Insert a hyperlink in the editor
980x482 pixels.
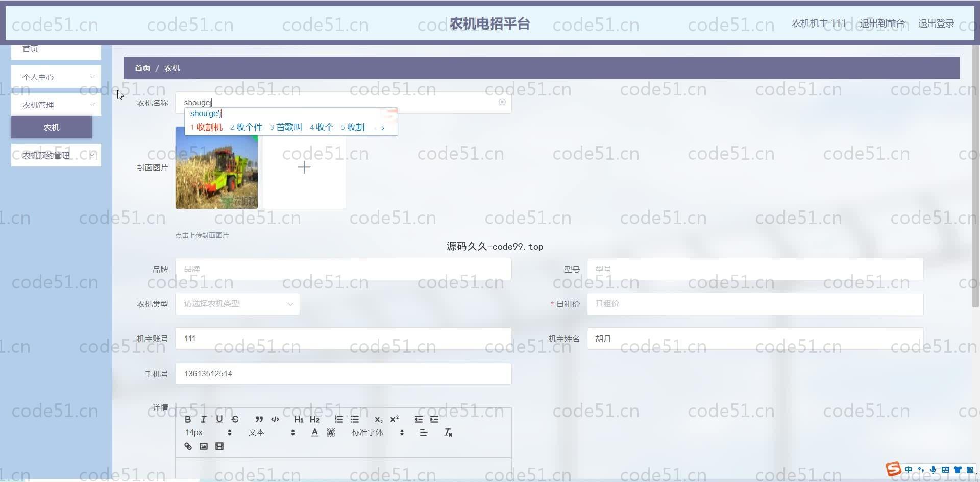[x=188, y=446]
